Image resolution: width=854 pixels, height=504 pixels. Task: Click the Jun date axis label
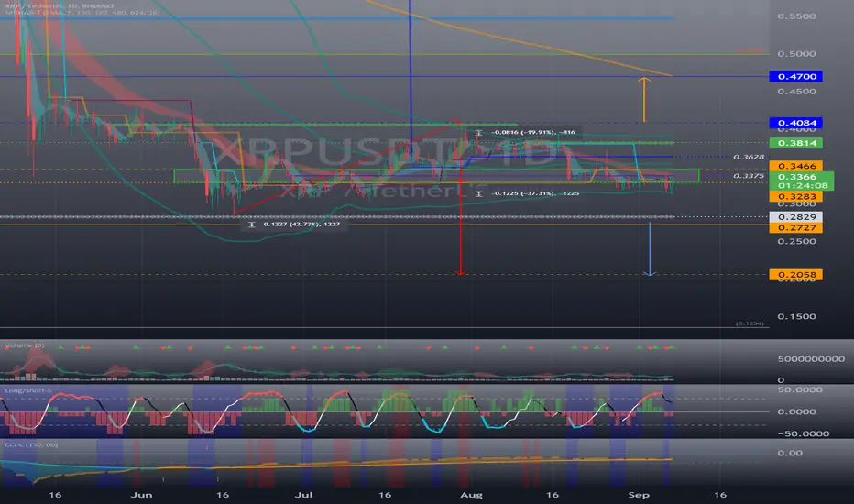(142, 495)
